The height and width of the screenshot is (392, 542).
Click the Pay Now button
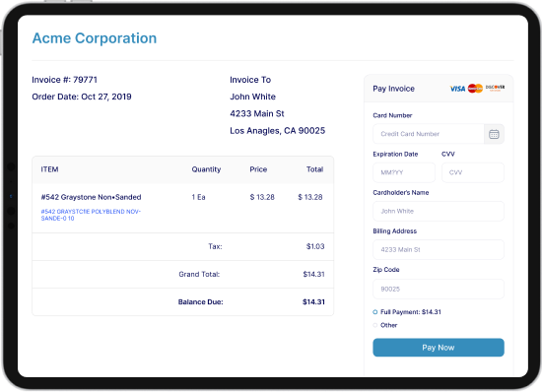tap(439, 348)
